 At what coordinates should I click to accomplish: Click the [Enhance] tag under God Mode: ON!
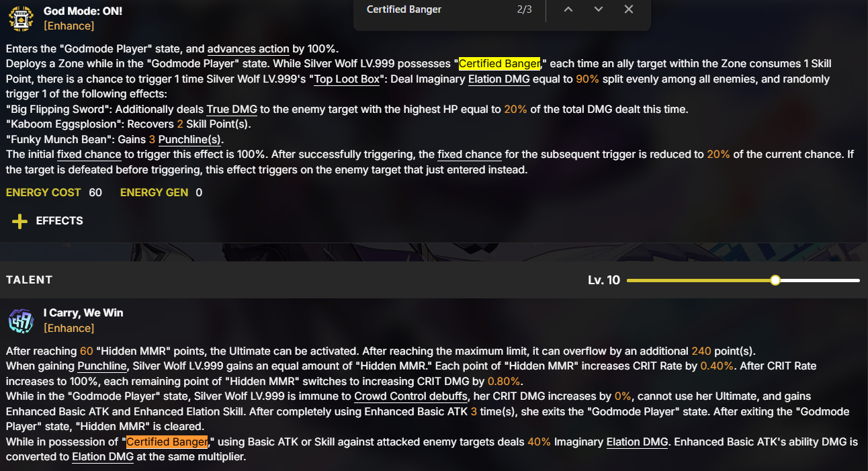[69, 26]
